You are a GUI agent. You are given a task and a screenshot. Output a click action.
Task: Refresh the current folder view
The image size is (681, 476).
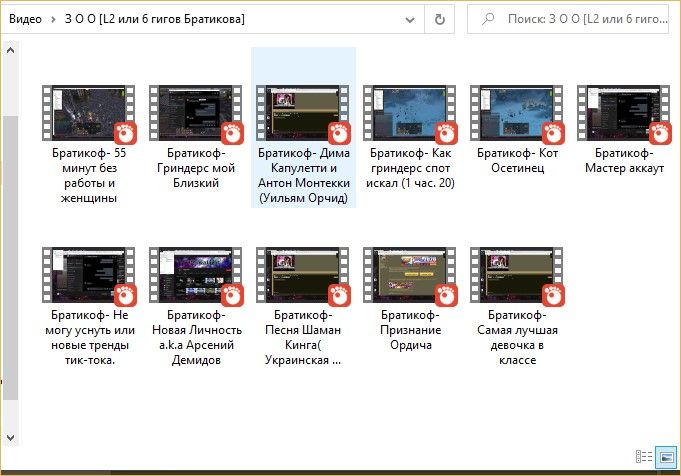pos(440,20)
